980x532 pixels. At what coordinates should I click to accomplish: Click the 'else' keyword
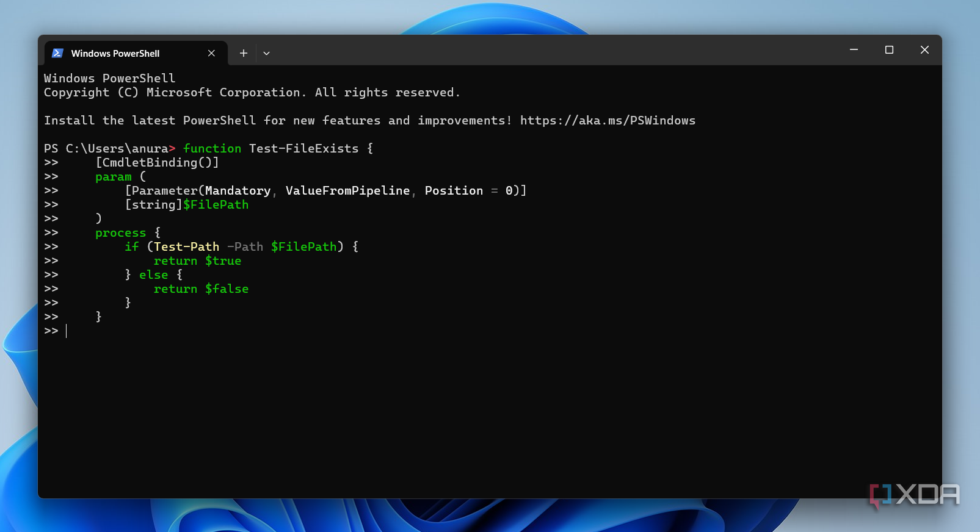pos(153,275)
